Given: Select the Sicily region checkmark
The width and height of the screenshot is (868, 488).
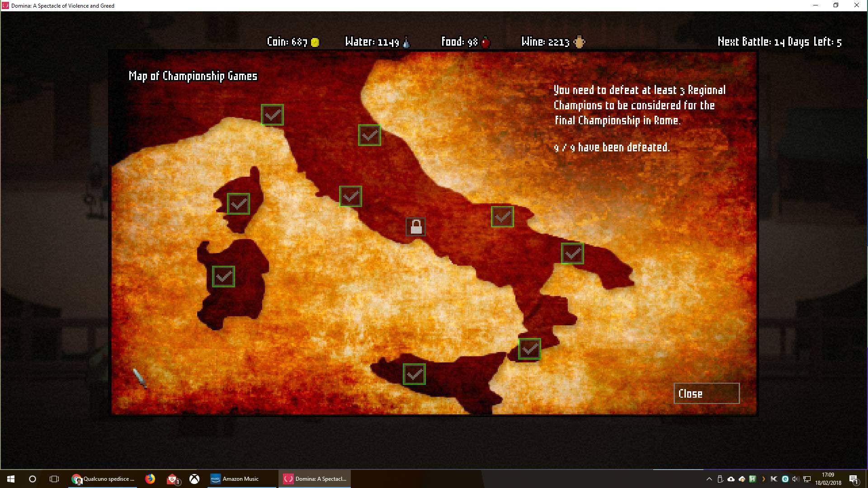Looking at the screenshot, I should coord(414,374).
